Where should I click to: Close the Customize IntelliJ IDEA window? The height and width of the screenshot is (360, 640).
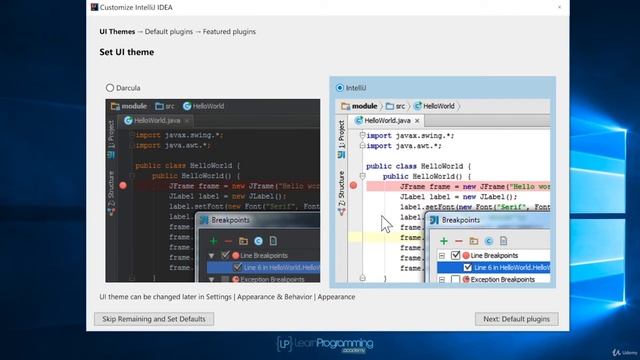559,7
